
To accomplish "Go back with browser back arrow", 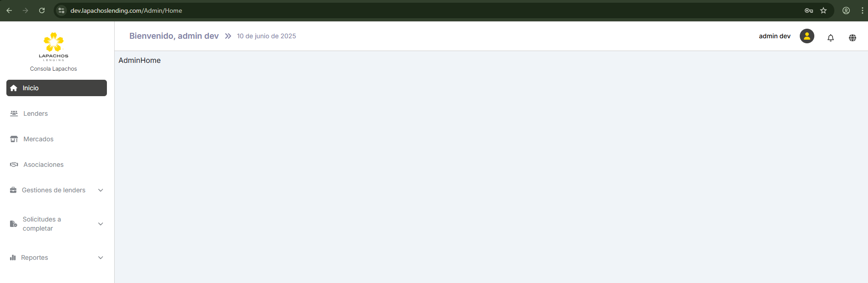I will (x=9, y=10).
